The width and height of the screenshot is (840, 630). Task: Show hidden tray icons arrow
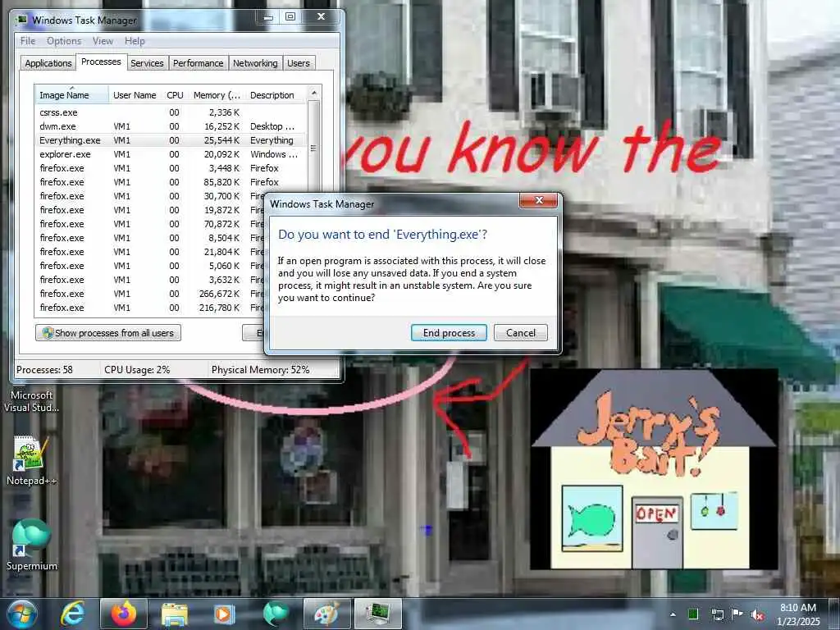(x=673, y=614)
